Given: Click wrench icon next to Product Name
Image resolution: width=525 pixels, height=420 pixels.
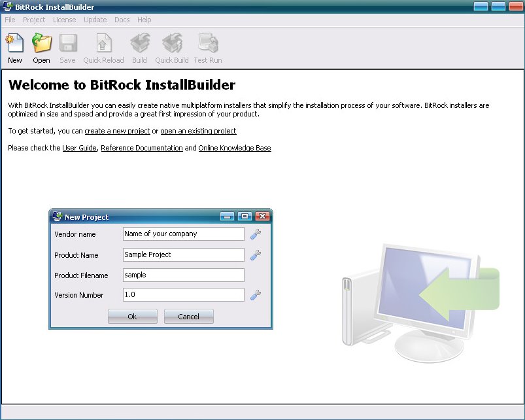Looking at the screenshot, I should pos(256,255).
